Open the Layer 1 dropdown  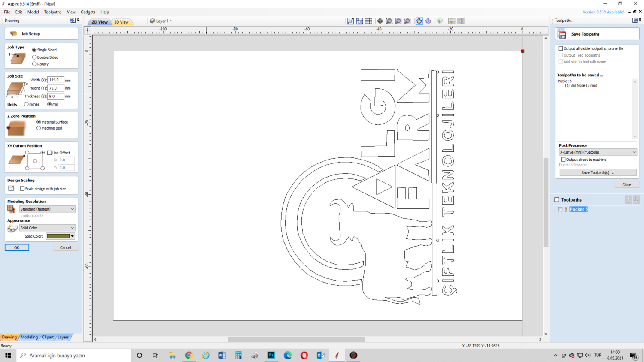pos(161,21)
